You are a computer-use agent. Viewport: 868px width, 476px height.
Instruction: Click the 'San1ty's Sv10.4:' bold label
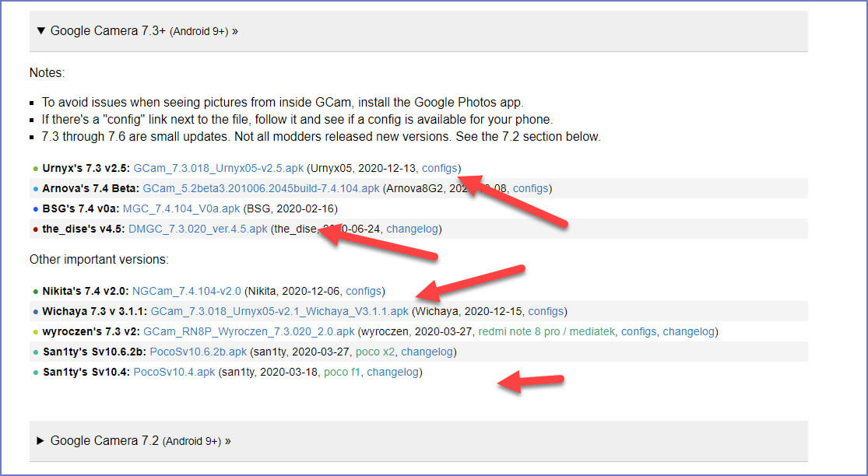[x=86, y=372]
